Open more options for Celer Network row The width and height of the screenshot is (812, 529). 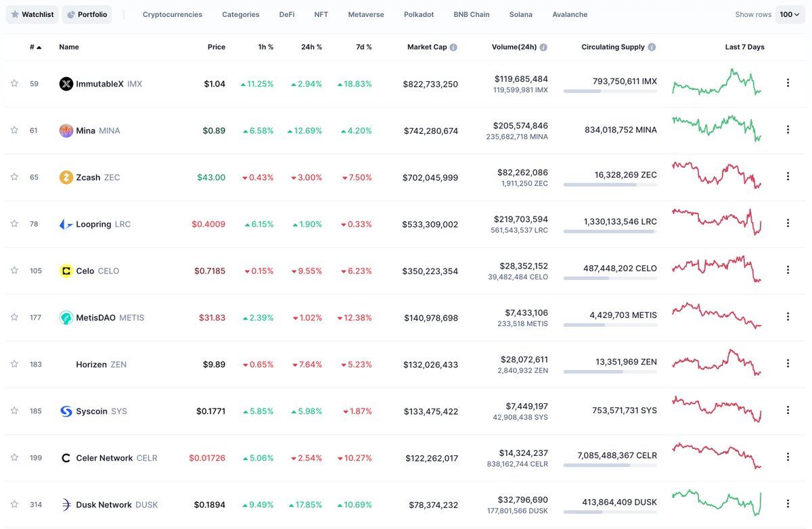click(x=788, y=457)
